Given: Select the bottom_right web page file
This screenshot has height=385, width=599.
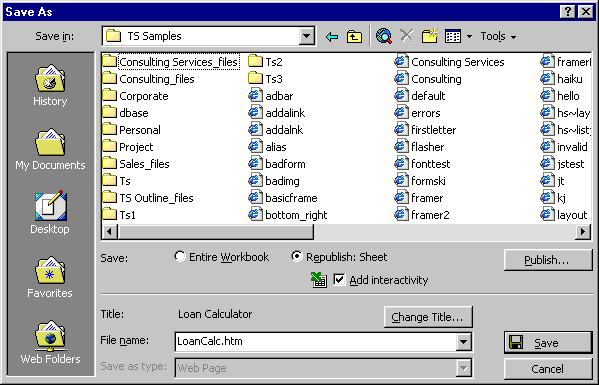Looking at the screenshot, I should [x=288, y=215].
